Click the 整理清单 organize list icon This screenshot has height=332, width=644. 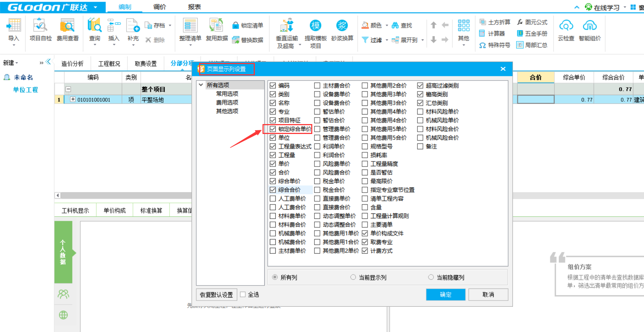pyautogui.click(x=190, y=26)
